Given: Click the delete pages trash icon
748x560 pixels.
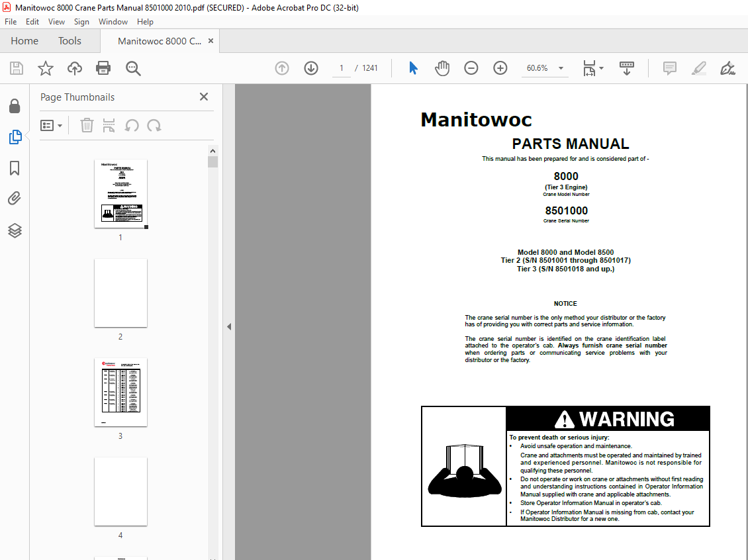Looking at the screenshot, I should point(87,126).
